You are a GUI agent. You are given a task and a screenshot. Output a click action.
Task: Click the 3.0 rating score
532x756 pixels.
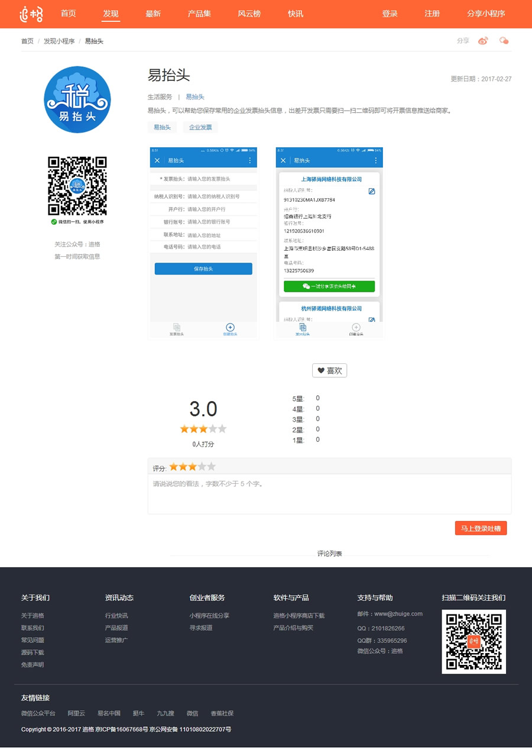pos(203,409)
